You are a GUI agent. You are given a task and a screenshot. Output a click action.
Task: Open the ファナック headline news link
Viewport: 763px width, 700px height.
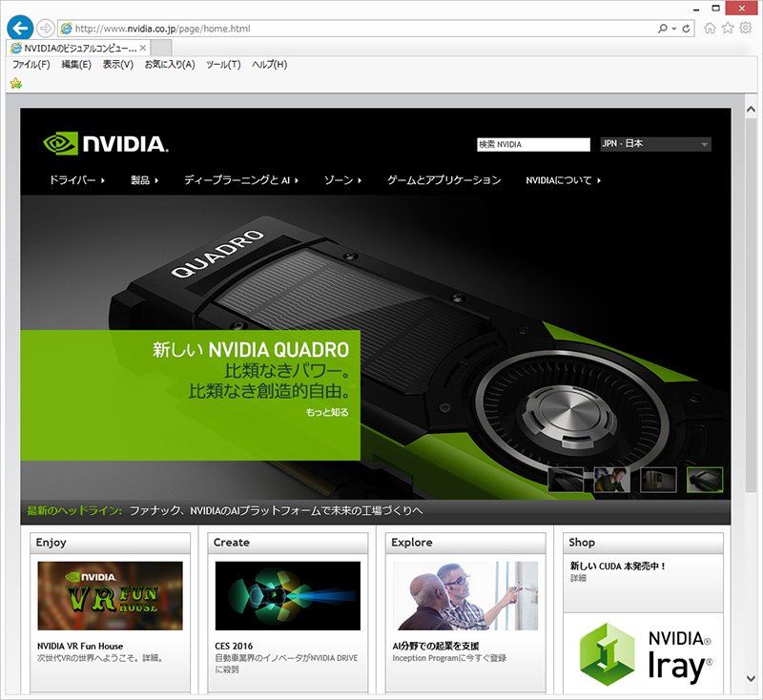click(276, 511)
